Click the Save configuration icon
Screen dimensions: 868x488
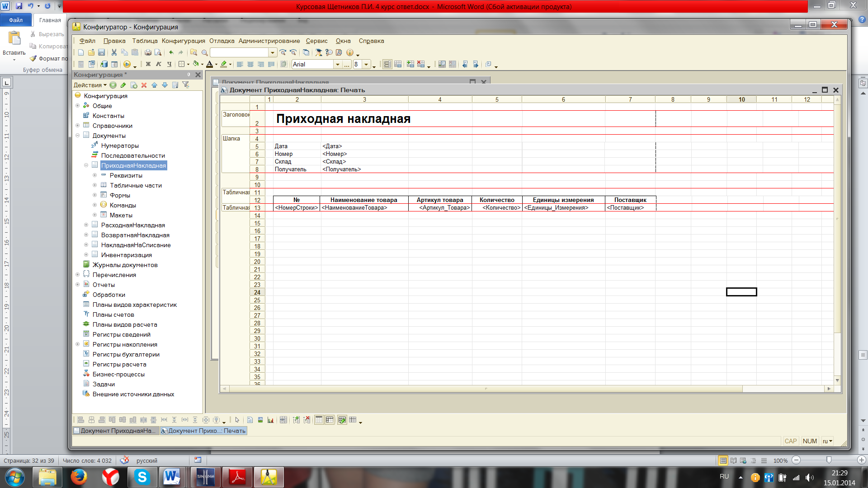(102, 52)
